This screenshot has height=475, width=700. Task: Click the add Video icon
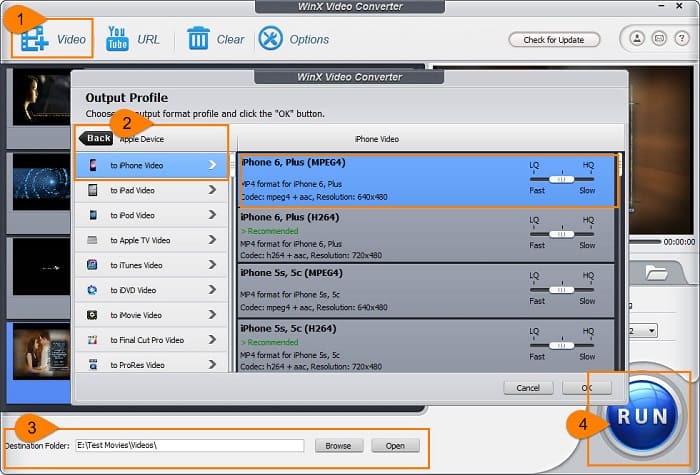34,39
